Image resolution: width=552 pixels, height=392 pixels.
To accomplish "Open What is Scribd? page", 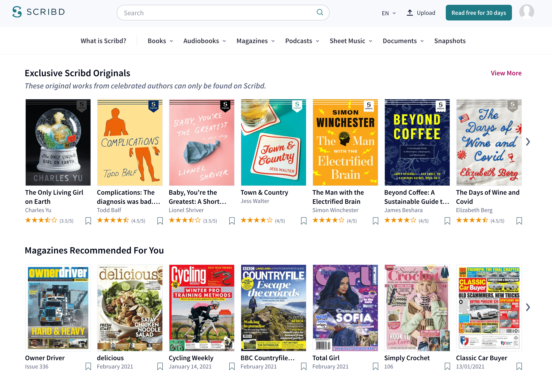I will coord(103,41).
